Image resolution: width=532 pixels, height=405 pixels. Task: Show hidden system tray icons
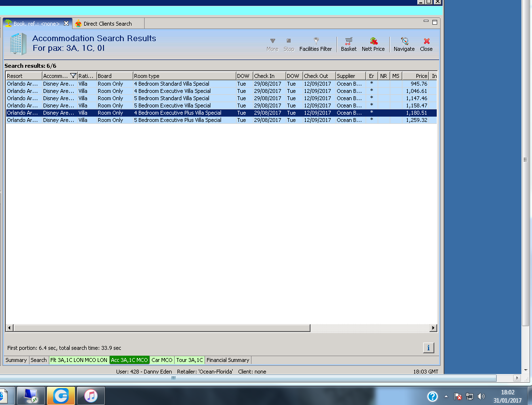pyautogui.click(x=446, y=396)
